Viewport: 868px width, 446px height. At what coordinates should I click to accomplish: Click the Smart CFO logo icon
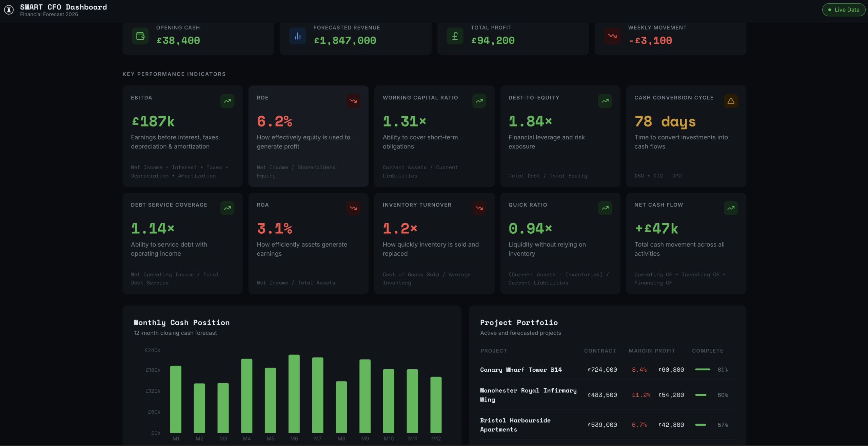[x=9, y=10]
